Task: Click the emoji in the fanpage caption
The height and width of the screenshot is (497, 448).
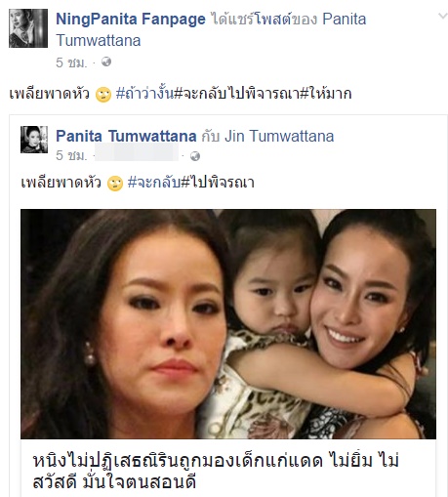Action: click(x=103, y=95)
